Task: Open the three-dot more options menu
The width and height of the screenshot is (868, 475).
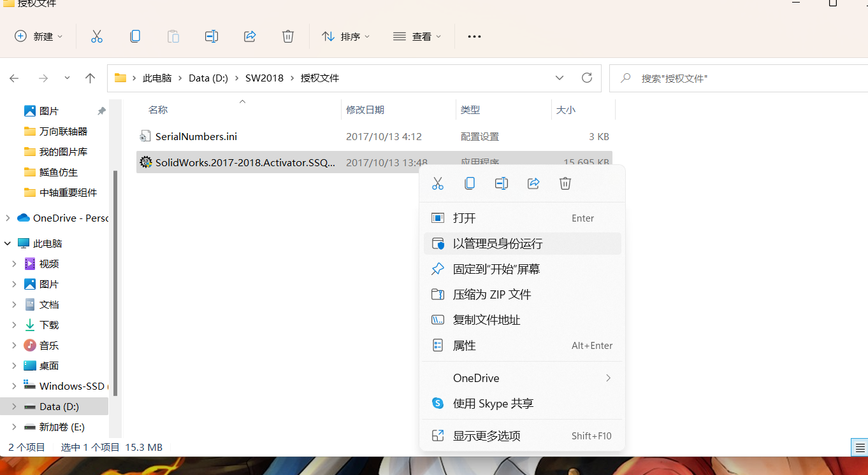Action: [474, 37]
